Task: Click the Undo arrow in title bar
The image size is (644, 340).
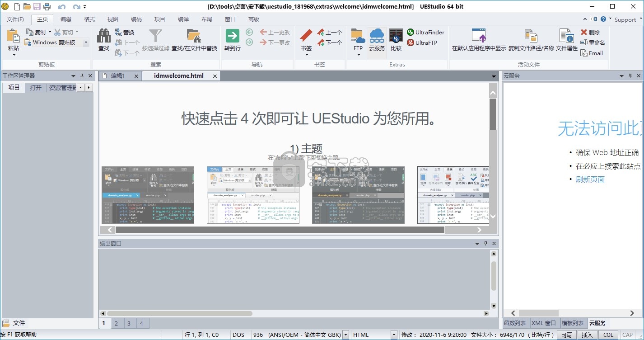Action: [x=62, y=6]
